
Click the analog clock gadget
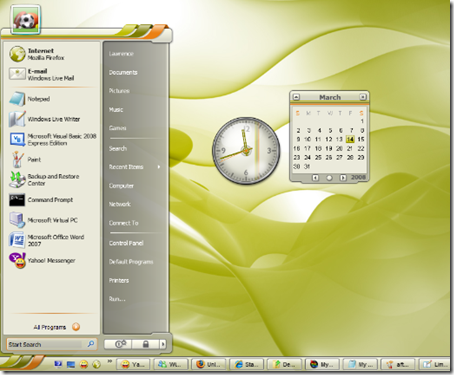pyautogui.click(x=246, y=151)
